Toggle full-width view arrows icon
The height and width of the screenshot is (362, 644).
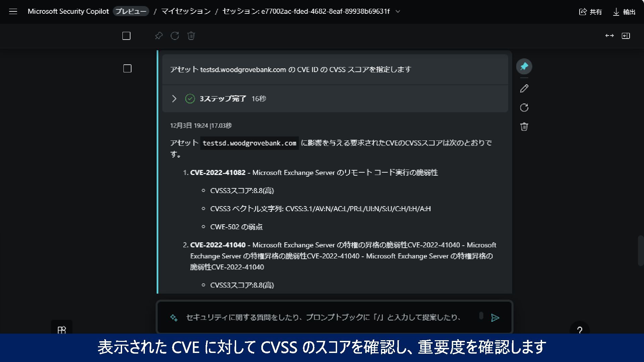[609, 36]
